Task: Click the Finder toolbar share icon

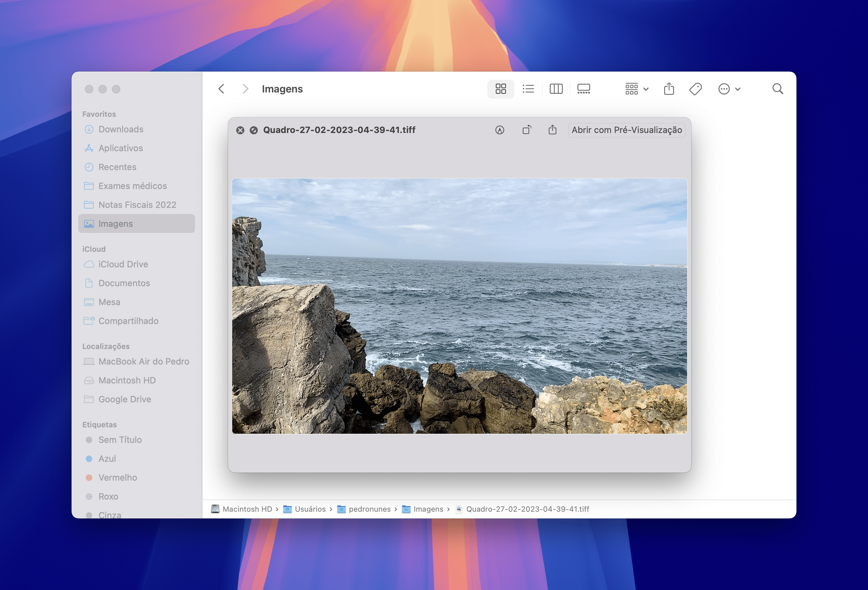Action: pyautogui.click(x=669, y=89)
